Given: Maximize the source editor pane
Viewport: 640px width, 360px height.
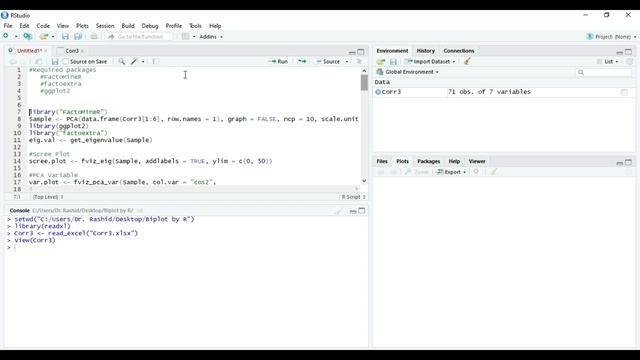Looking at the screenshot, I should click(361, 51).
